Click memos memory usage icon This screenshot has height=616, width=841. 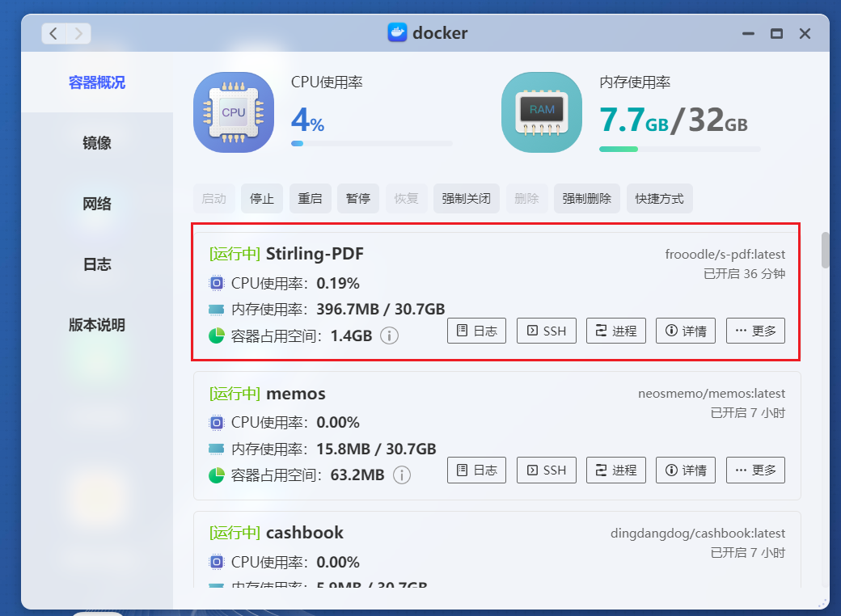216,449
